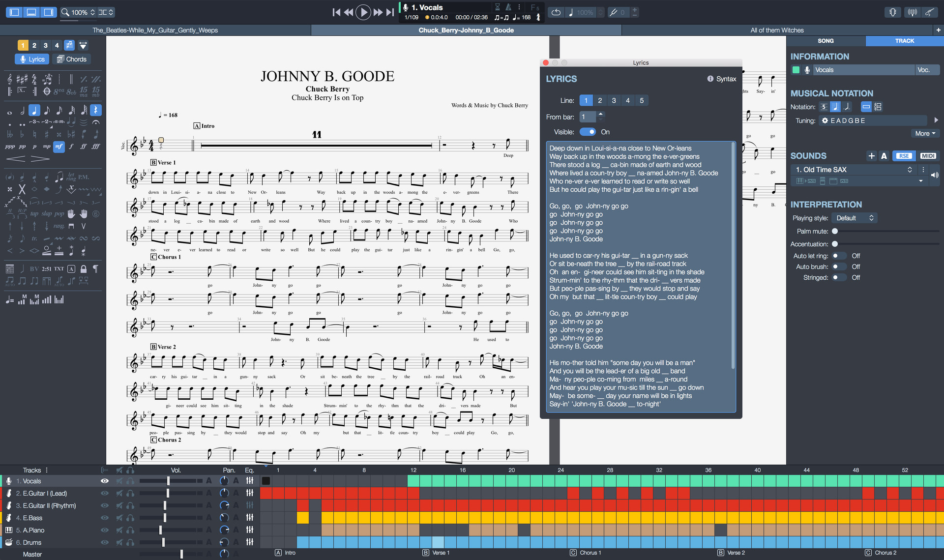Click the Syntax help button in lyrics

(722, 78)
